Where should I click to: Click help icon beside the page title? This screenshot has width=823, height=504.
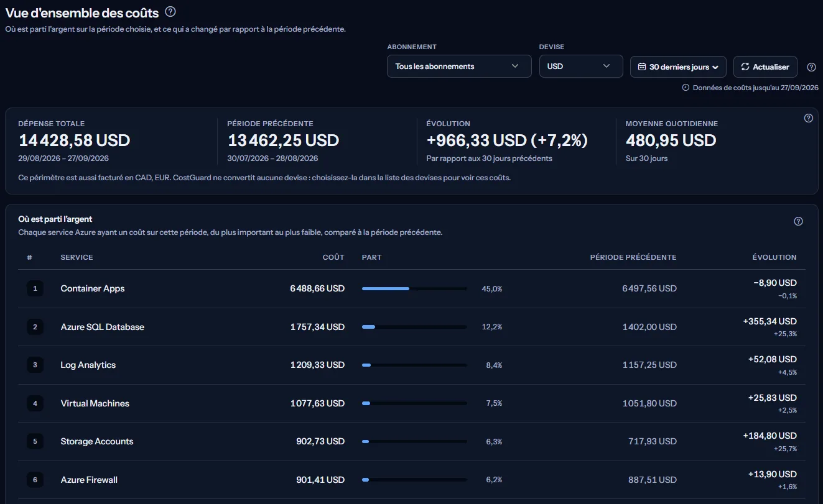point(170,12)
